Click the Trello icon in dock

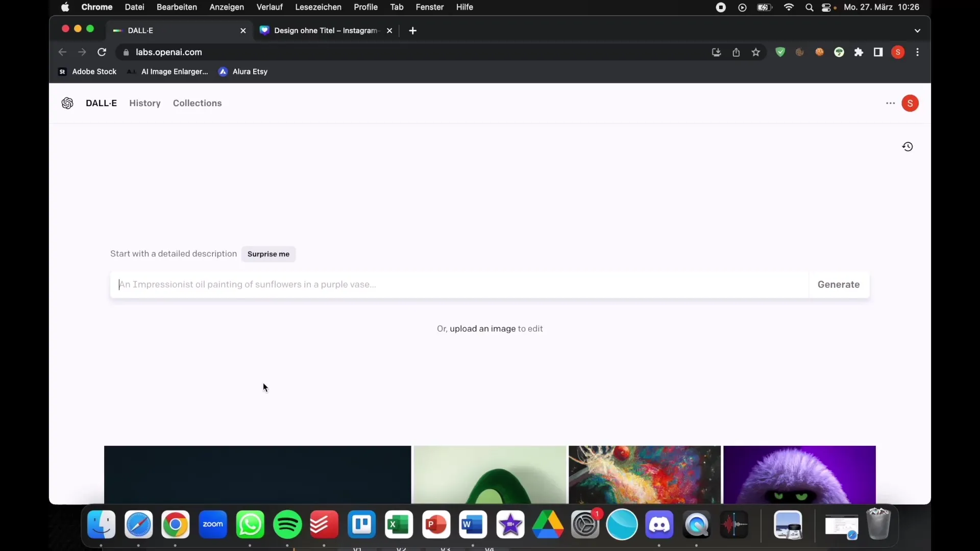[361, 525]
